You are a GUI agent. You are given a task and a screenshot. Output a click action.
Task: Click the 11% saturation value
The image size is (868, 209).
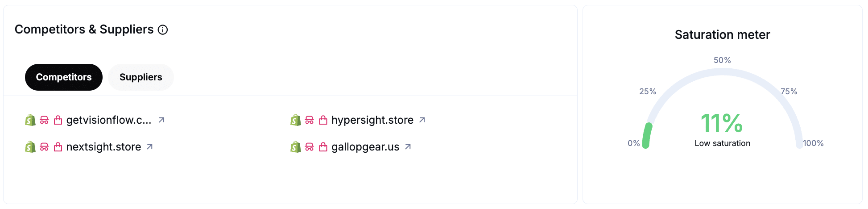point(722,123)
